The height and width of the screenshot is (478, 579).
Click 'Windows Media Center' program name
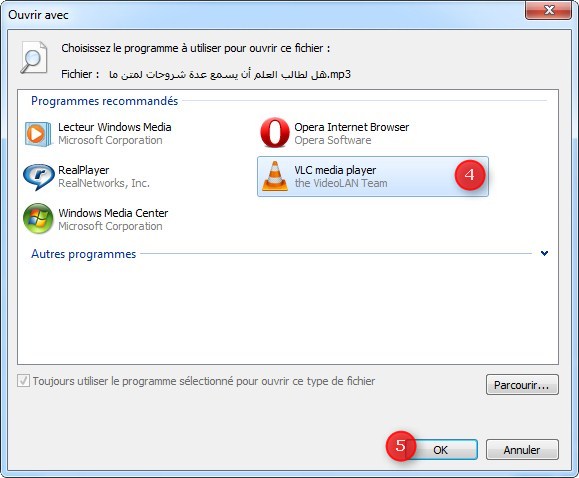pyautogui.click(x=113, y=213)
